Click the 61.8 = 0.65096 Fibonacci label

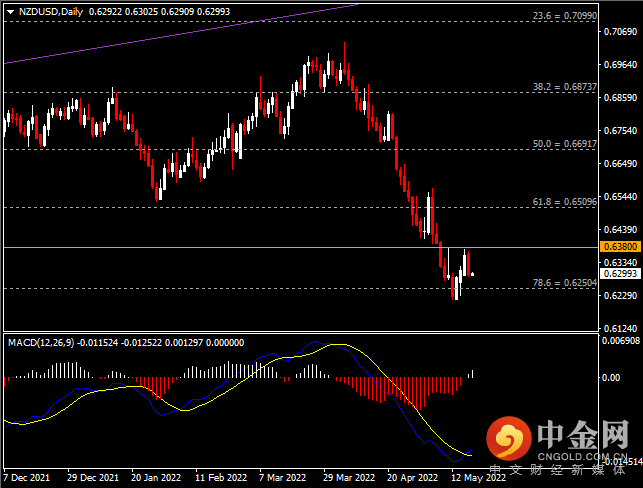pos(565,201)
